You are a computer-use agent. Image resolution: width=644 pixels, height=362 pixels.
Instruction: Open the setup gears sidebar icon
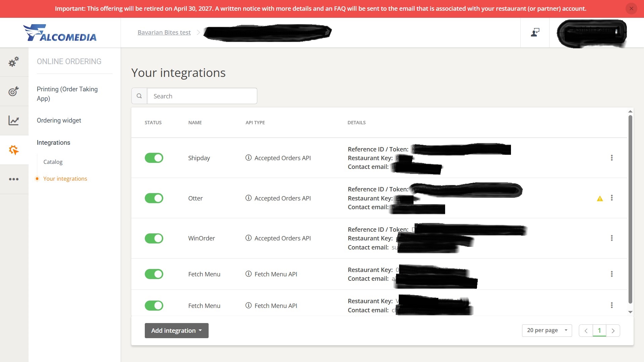[14, 62]
